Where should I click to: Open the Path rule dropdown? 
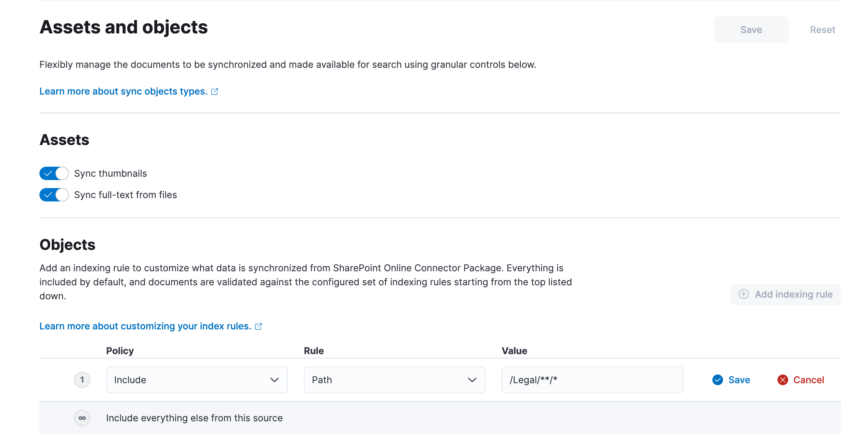coord(394,380)
